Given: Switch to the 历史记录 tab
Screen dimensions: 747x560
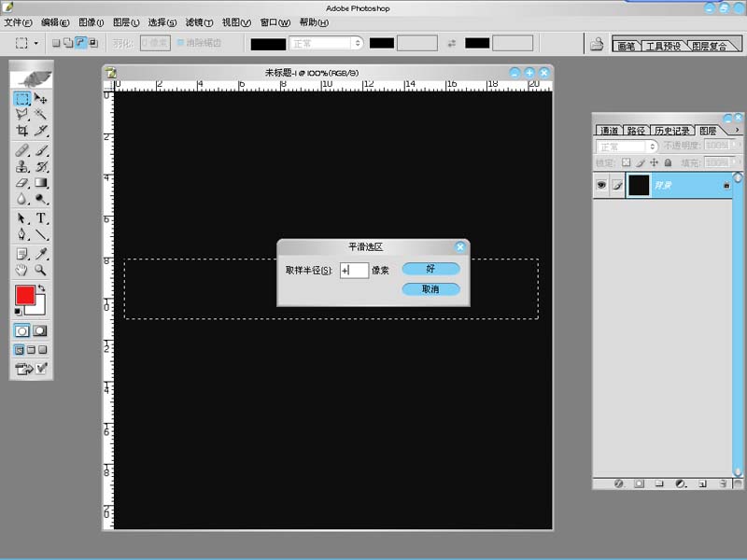Looking at the screenshot, I should pyautogui.click(x=672, y=132).
